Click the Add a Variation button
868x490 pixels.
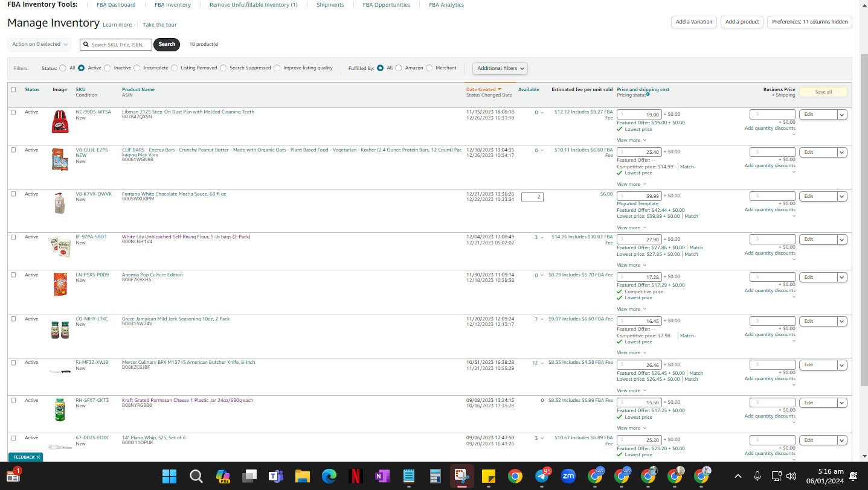click(694, 22)
